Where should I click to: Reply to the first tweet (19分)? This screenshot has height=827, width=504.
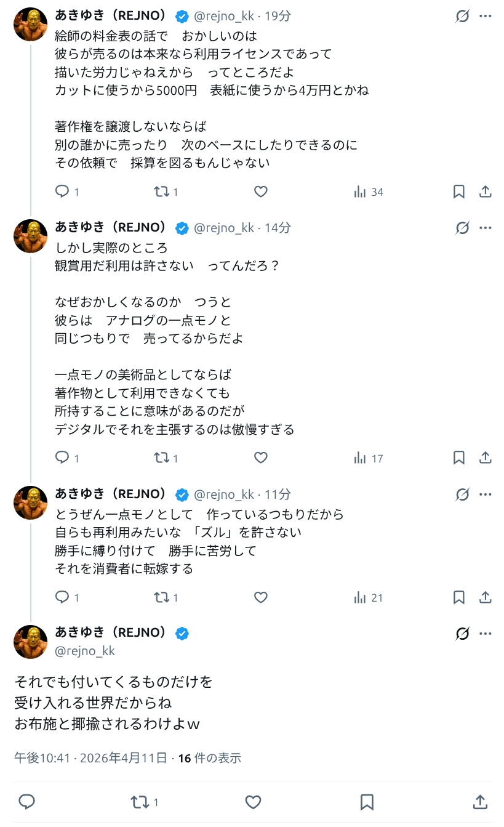coord(62,192)
